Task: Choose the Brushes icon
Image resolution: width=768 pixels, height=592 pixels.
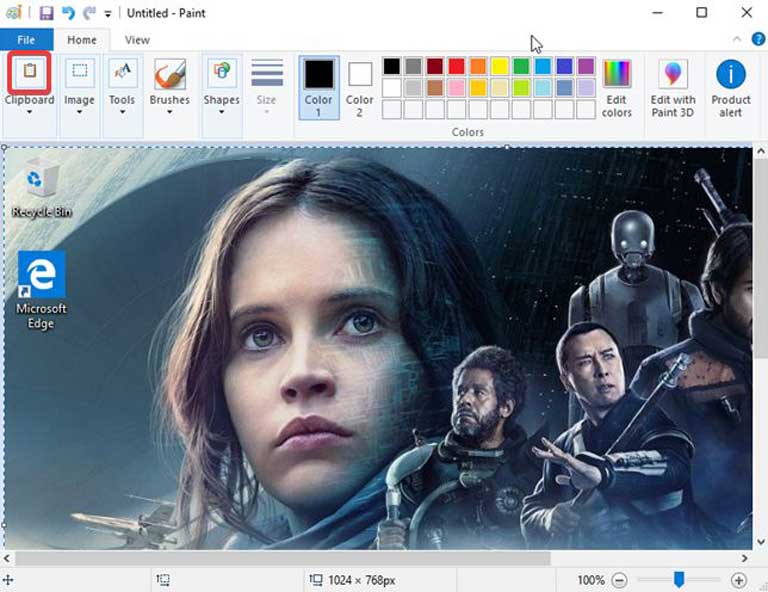Action: [169, 73]
